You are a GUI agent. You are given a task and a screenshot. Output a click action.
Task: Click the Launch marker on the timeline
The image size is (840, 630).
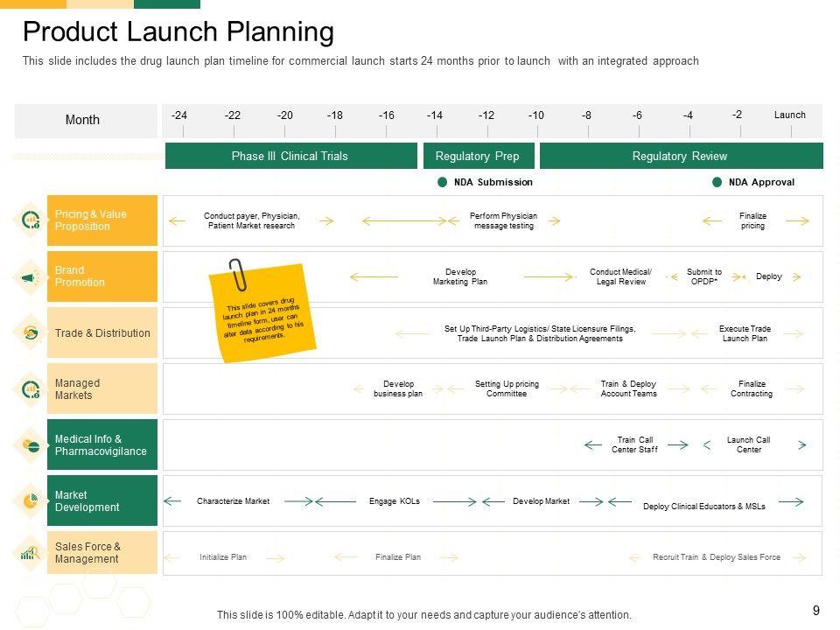click(x=790, y=115)
